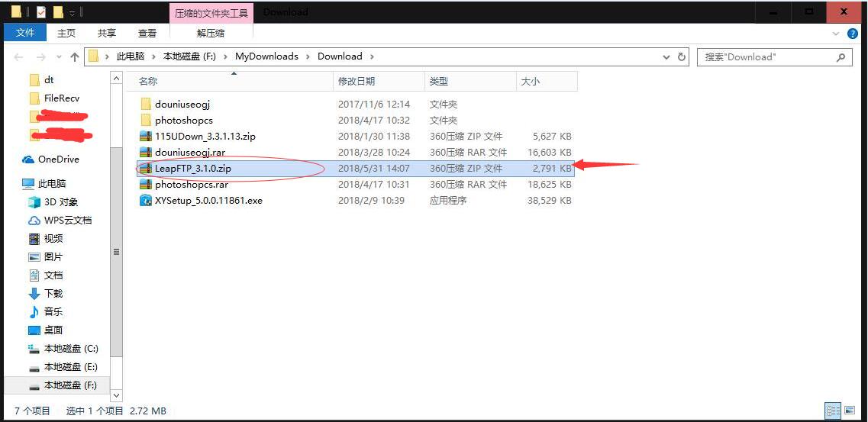
Task: Click the file name XYSetup_5.0.0.11861.exe
Action: click(208, 200)
